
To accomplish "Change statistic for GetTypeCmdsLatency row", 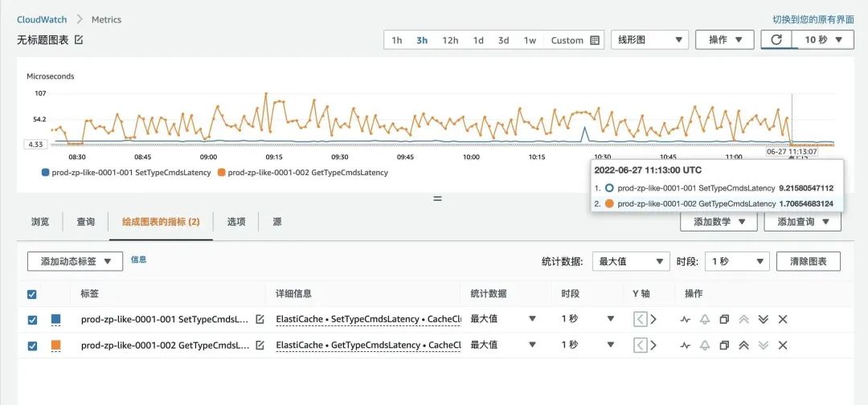I will (x=503, y=345).
